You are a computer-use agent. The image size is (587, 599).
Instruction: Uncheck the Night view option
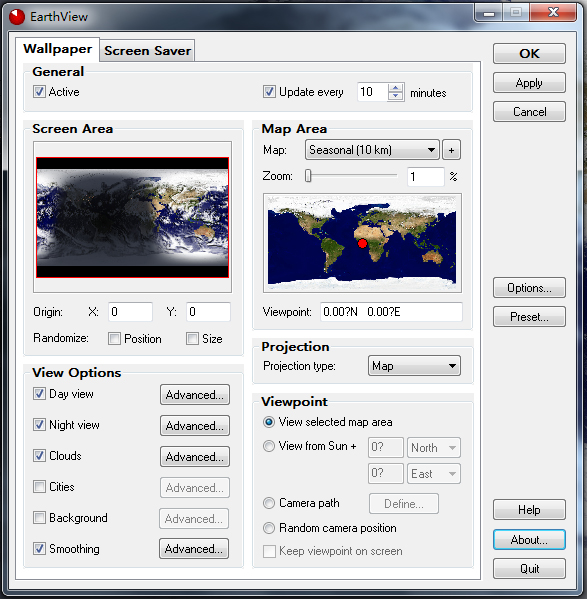pos(39,424)
